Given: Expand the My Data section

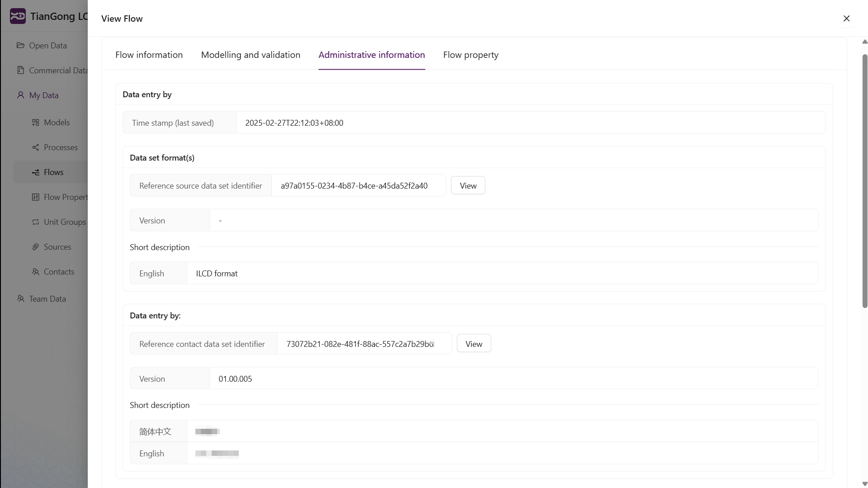Looking at the screenshot, I should (x=44, y=95).
